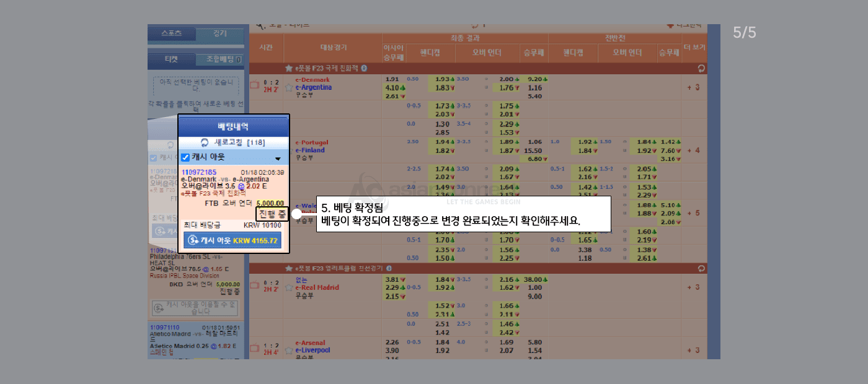
Task: Click the refresh icon beside 새로고침 [118]
Action: [x=205, y=142]
